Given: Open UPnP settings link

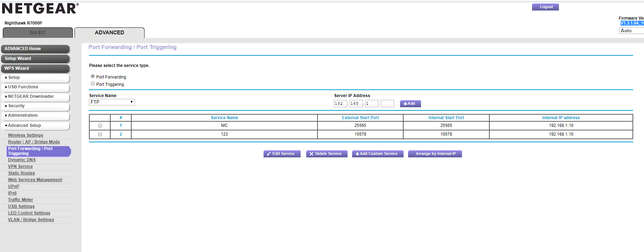Looking at the screenshot, I should (x=14, y=186).
